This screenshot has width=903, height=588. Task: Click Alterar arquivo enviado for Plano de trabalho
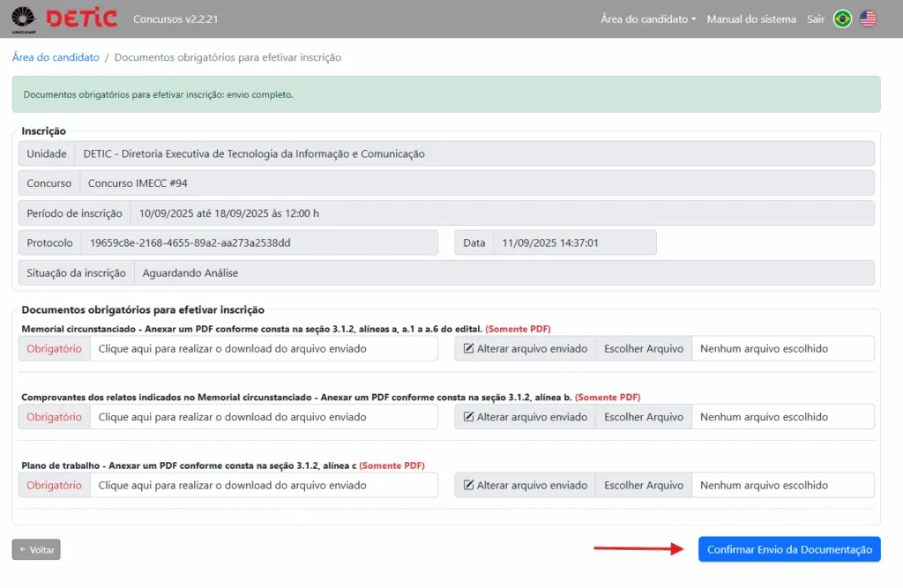coord(525,485)
